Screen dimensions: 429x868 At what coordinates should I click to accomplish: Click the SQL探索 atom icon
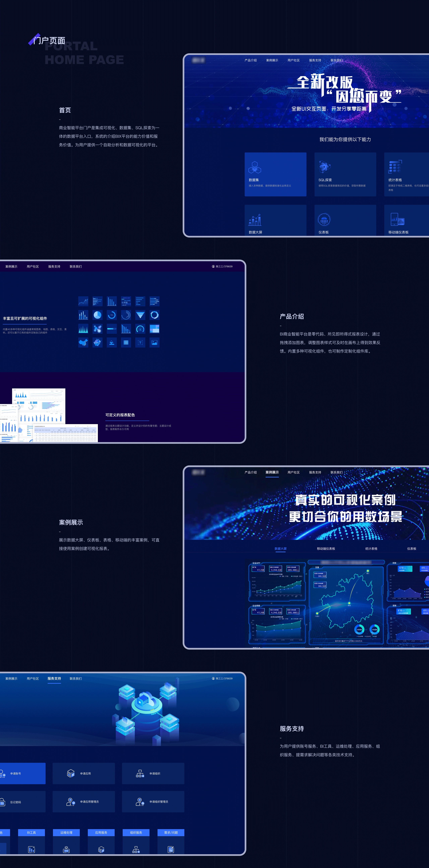[x=324, y=166]
